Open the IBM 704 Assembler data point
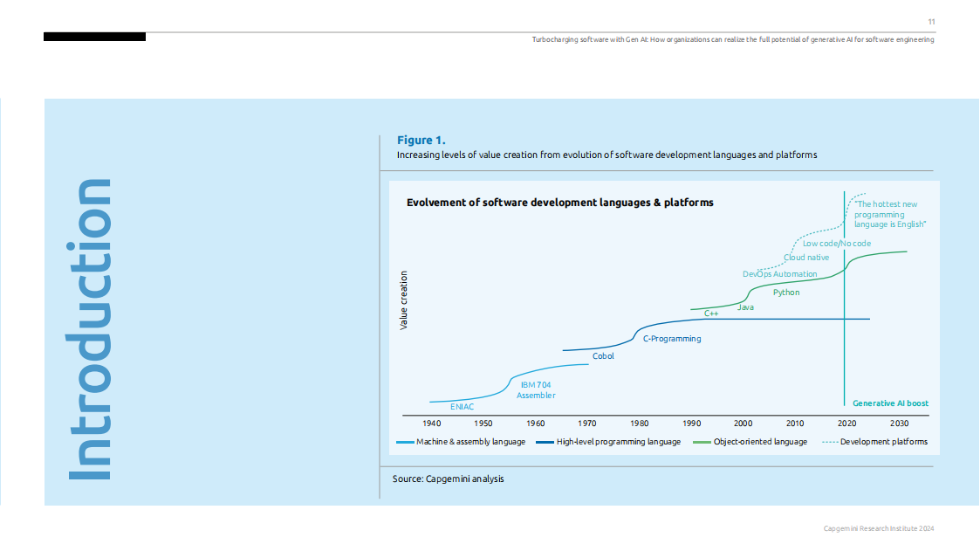Screen dimensions: 980x551 (537, 388)
